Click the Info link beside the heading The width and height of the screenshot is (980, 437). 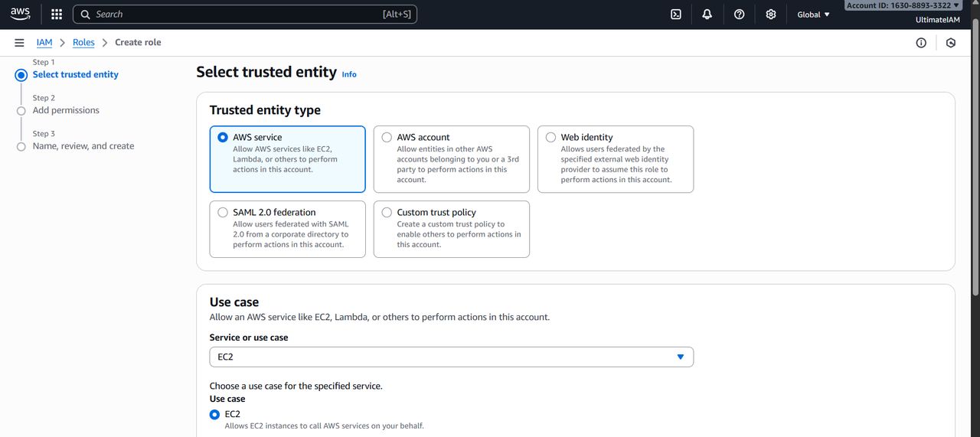click(349, 74)
